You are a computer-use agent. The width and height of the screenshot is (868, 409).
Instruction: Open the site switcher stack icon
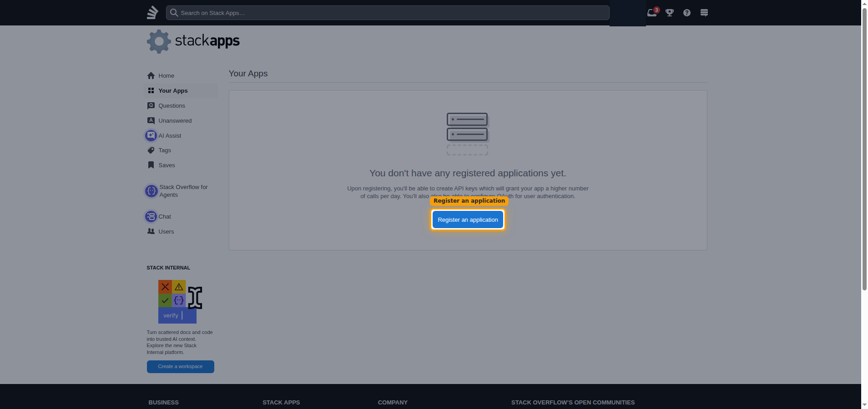pos(704,13)
